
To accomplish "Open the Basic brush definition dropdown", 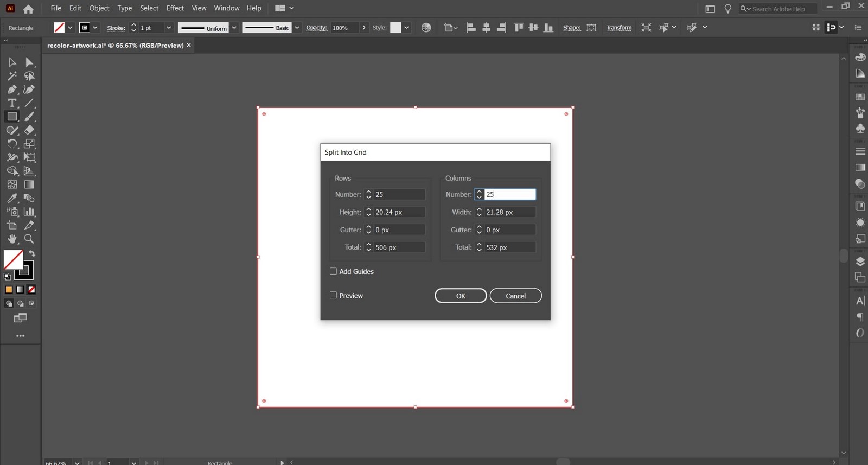I will pyautogui.click(x=297, y=28).
